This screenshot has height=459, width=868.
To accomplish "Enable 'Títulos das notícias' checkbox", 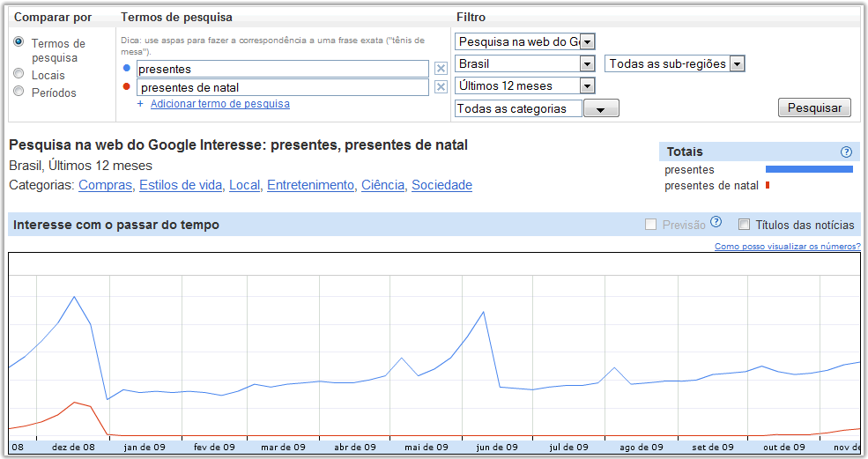I will click(x=745, y=225).
